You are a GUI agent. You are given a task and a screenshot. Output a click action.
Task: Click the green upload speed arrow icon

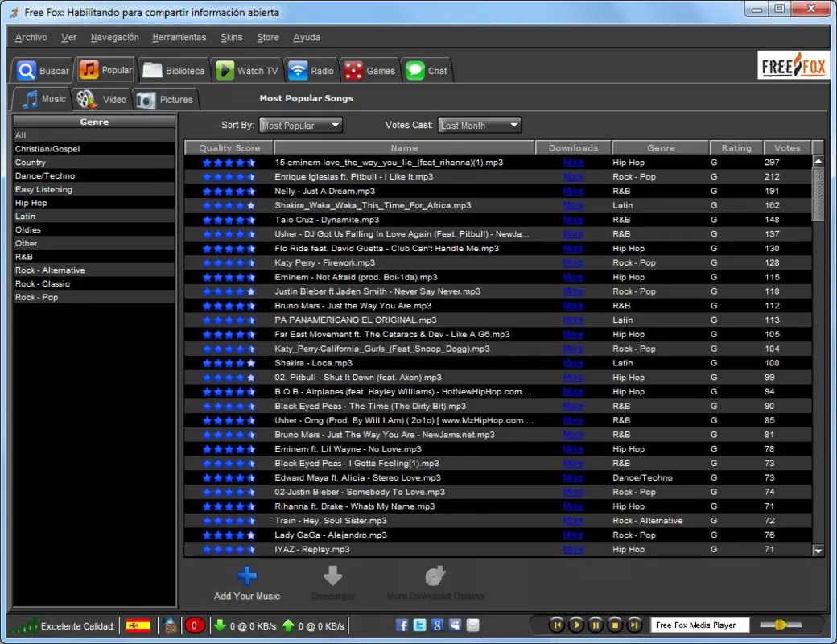[288, 625]
